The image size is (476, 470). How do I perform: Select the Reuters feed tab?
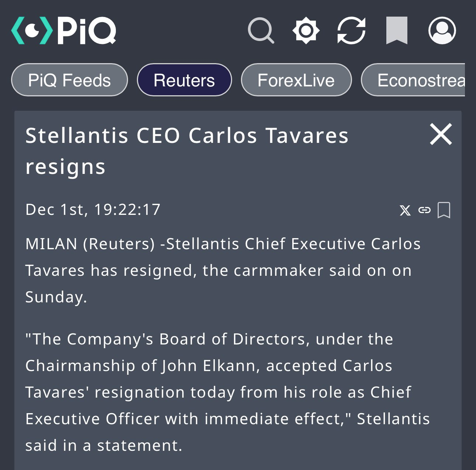coord(184,80)
